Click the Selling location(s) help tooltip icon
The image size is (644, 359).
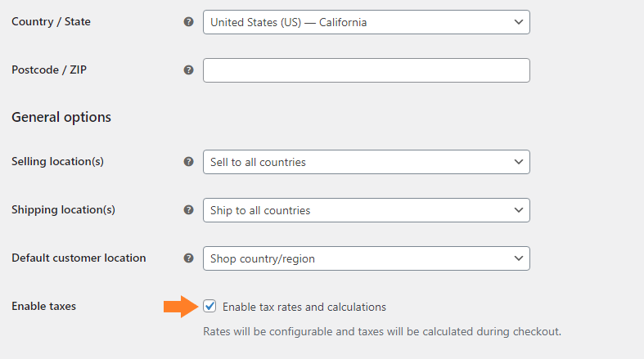pos(189,162)
